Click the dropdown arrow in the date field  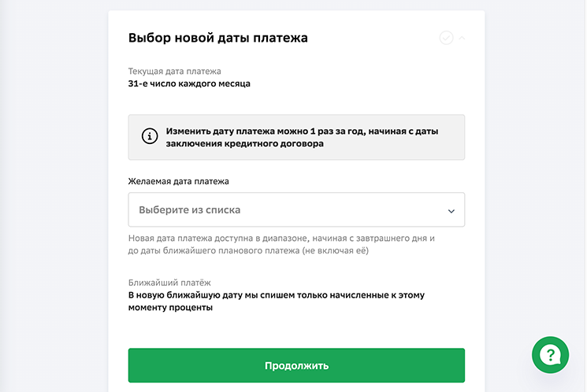451,211
